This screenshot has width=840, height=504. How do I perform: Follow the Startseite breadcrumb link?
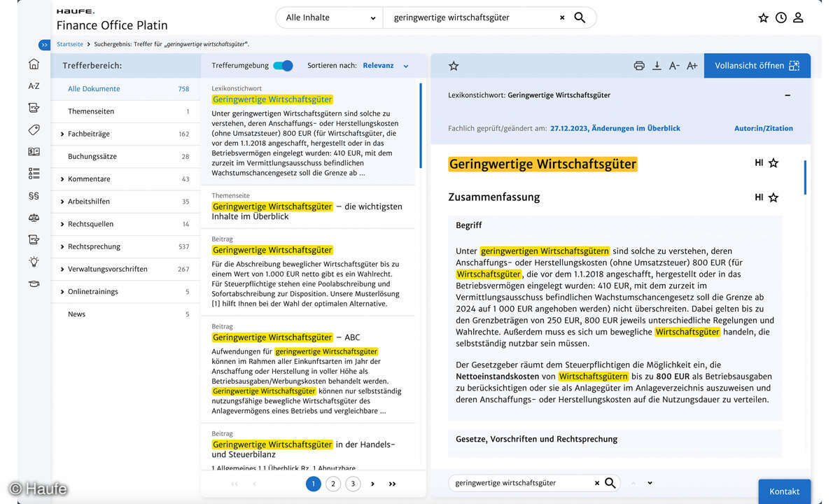(x=70, y=44)
